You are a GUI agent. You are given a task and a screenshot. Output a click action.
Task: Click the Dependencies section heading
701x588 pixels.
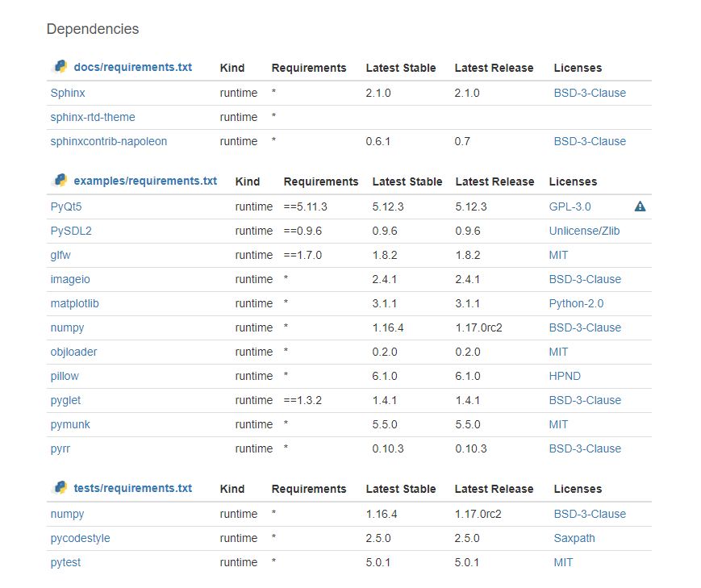[93, 29]
